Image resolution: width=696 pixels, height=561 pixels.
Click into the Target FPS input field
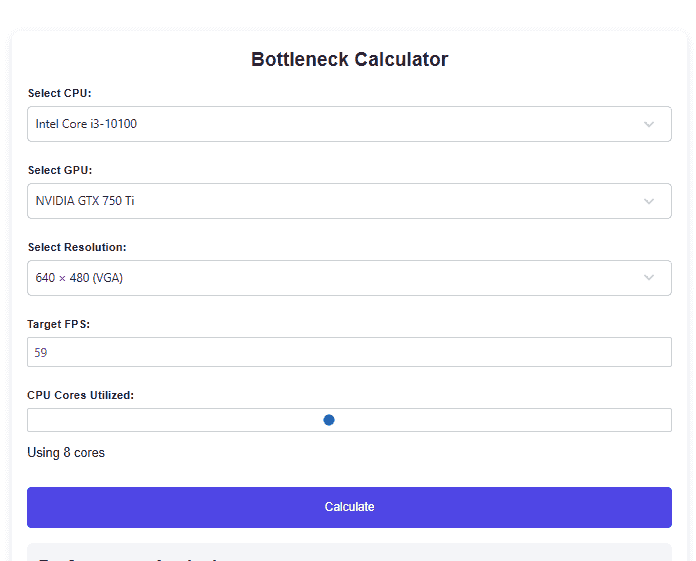(x=349, y=352)
